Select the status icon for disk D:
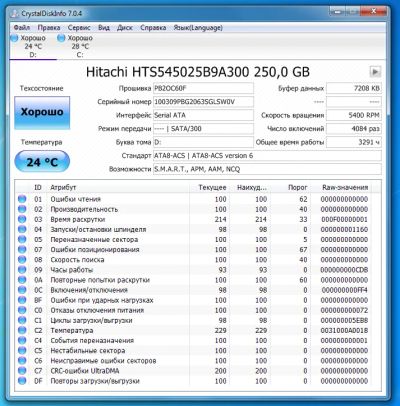400x406 pixels. tap(14, 38)
